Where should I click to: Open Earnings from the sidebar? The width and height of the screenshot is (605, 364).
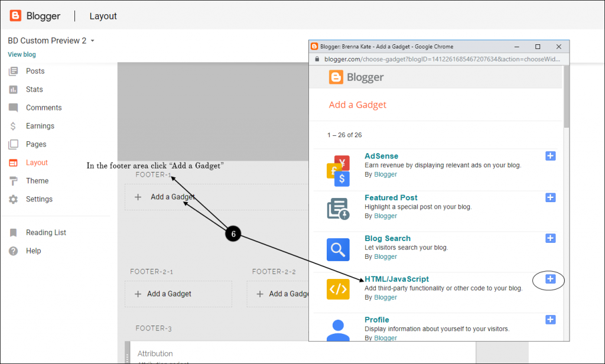(x=40, y=126)
